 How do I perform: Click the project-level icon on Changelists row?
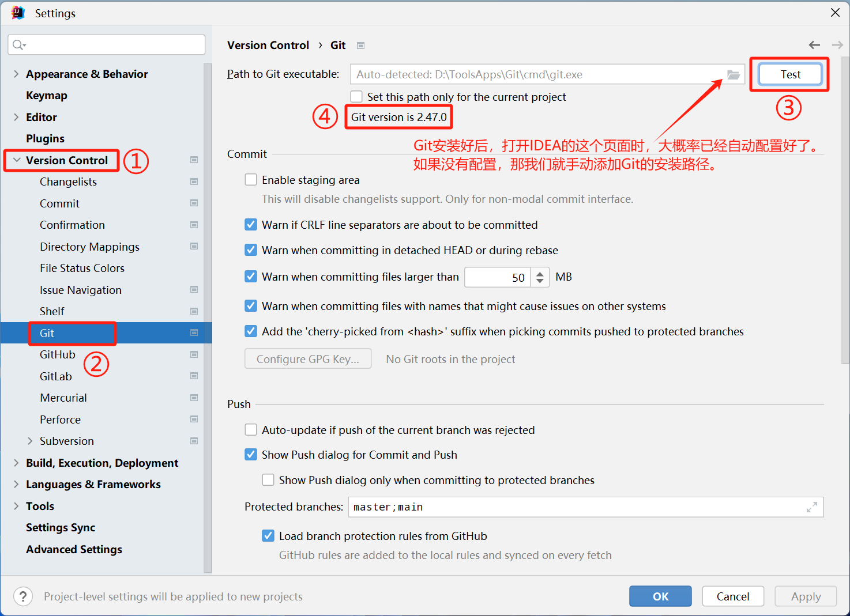(x=194, y=182)
